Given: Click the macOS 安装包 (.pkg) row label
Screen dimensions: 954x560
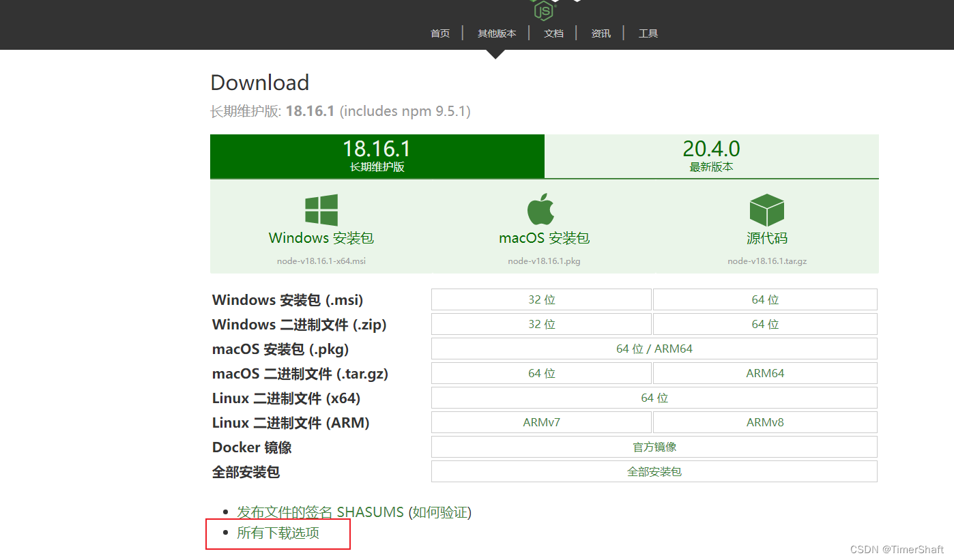Looking at the screenshot, I should click(280, 349).
